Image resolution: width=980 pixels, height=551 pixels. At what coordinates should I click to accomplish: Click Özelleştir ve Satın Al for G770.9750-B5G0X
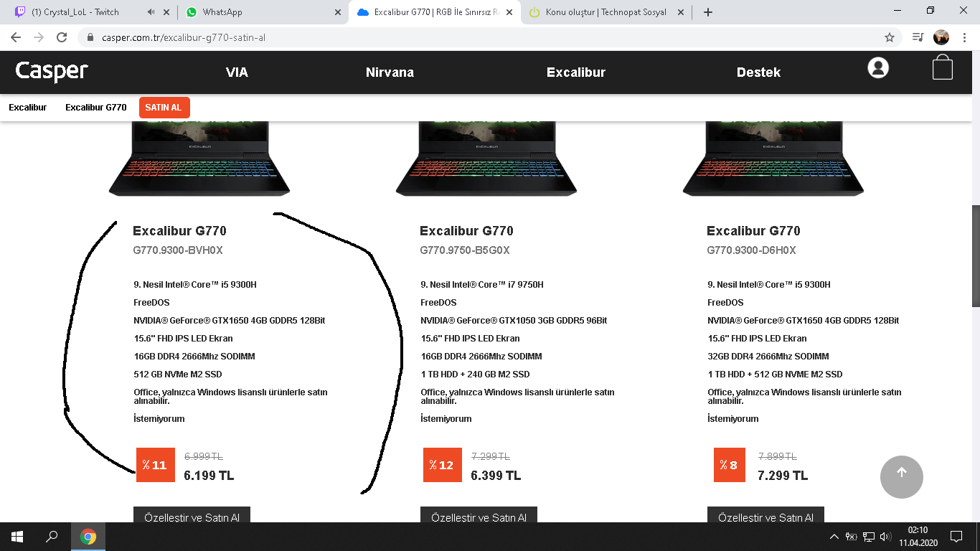click(479, 515)
